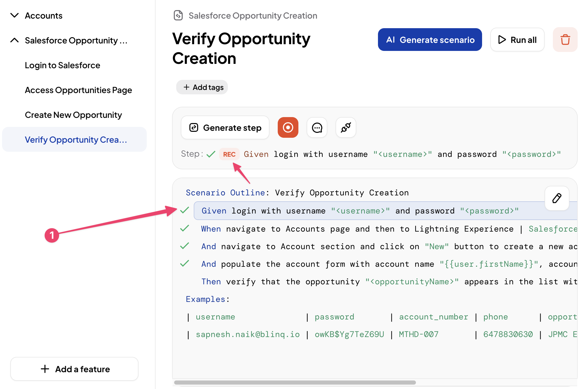Select the When navigate to Accounts page line
This screenshot has height=389, width=588.
[389, 229]
